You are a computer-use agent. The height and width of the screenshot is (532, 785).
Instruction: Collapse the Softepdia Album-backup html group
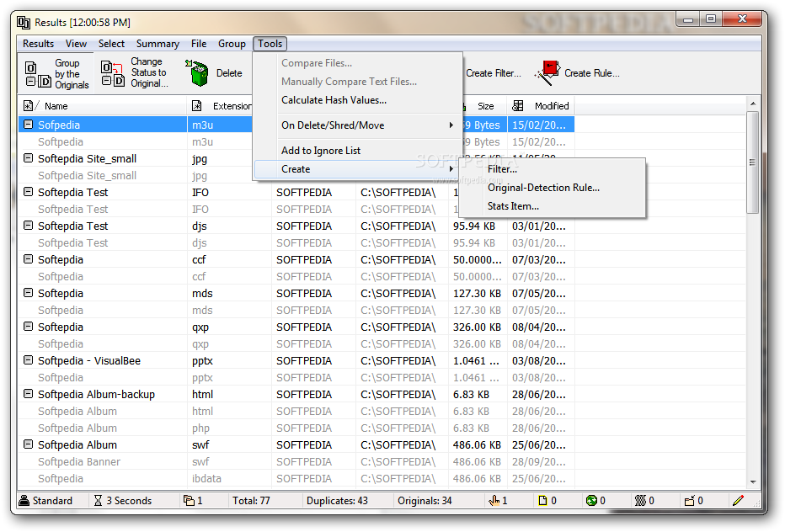pyautogui.click(x=29, y=393)
